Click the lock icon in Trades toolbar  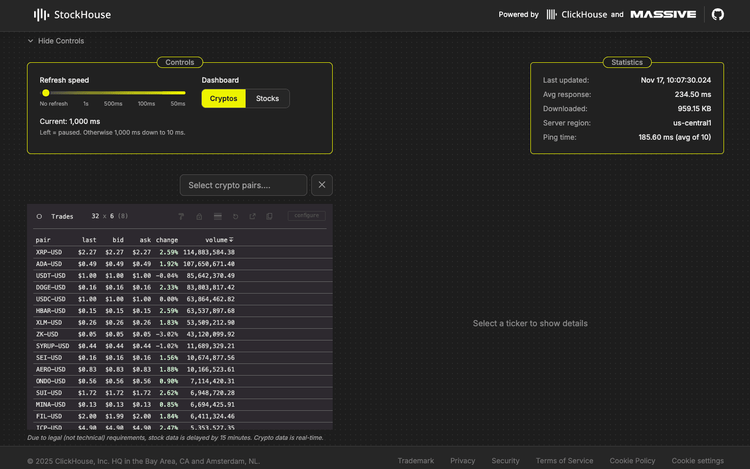[x=199, y=216]
